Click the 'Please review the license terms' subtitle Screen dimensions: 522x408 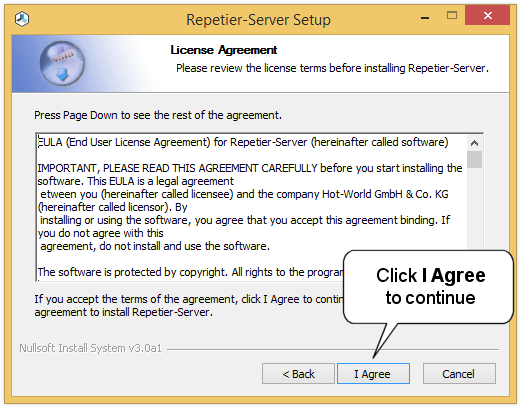(x=332, y=68)
